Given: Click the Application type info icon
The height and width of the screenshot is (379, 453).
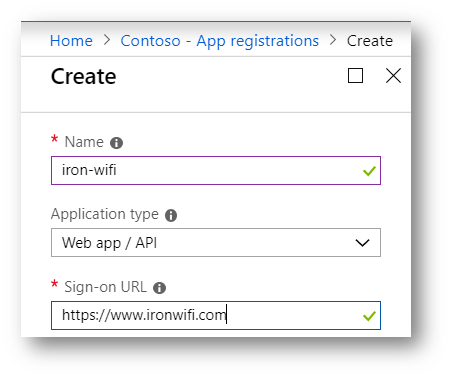Looking at the screenshot, I should click(171, 215).
